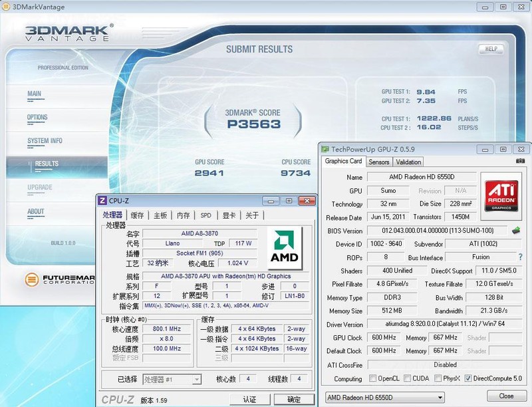Click the ATI Radeon logo in GPU-Z
The image size is (532, 407).
(x=501, y=196)
